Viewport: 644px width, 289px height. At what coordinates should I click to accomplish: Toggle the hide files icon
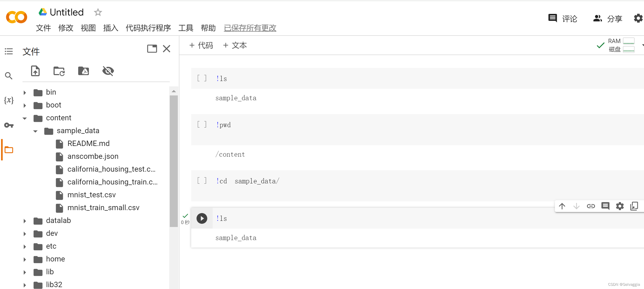[108, 71]
